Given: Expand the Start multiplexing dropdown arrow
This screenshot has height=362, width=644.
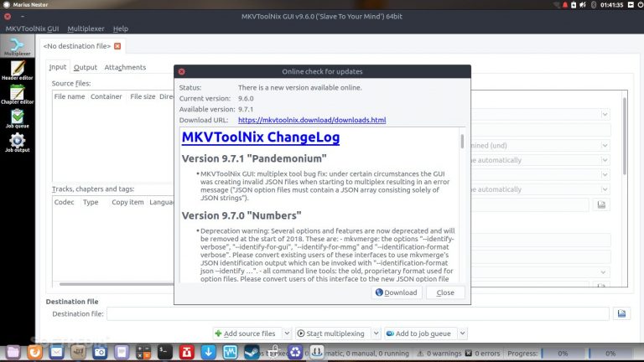Looking at the screenshot, I should pyautogui.click(x=376, y=334).
